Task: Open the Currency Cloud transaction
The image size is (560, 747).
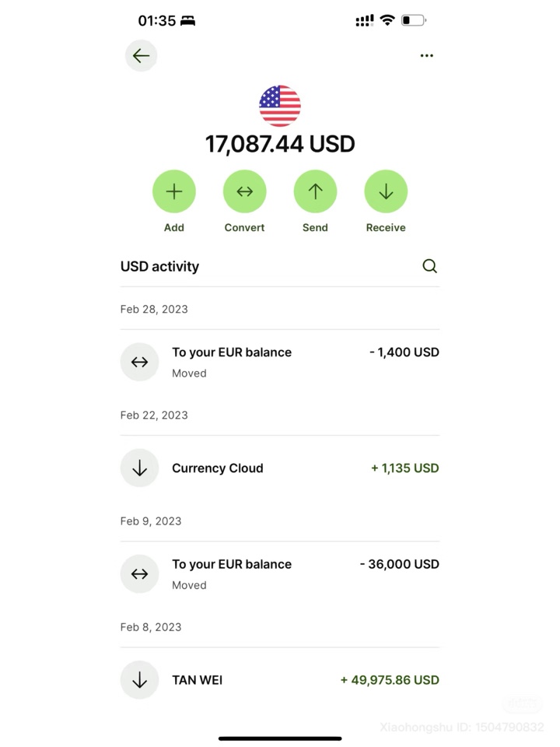Action: tap(280, 468)
